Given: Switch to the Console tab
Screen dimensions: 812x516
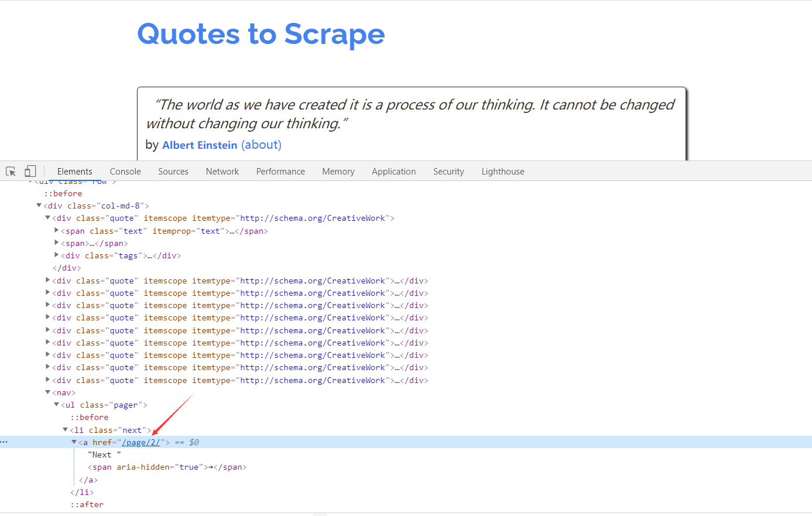Looking at the screenshot, I should 125,172.
